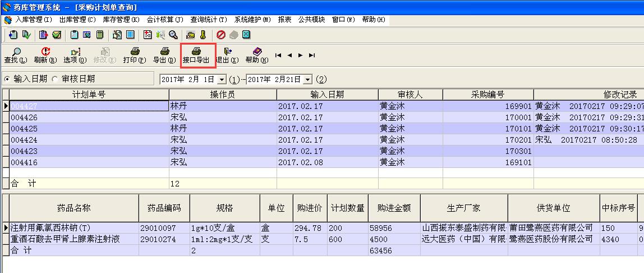Viewport: 644px width, 273px height.
Task: Select plan row 004423
Action: [x=323, y=151]
